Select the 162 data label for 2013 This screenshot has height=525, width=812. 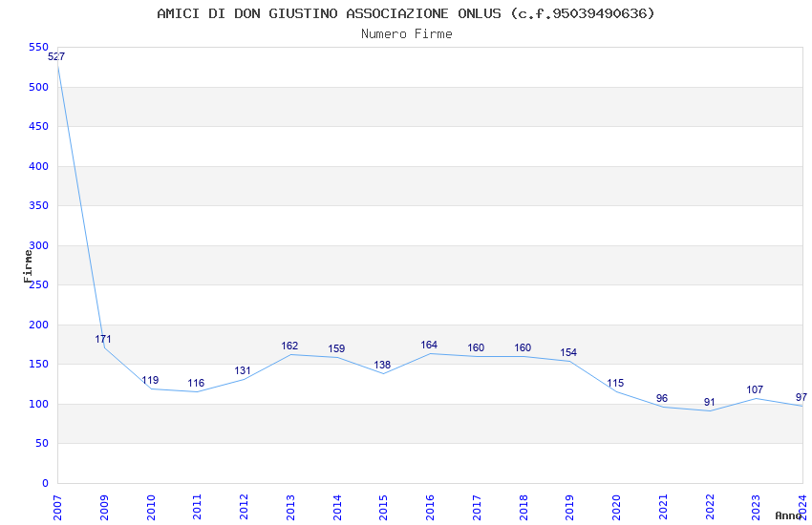coord(289,346)
